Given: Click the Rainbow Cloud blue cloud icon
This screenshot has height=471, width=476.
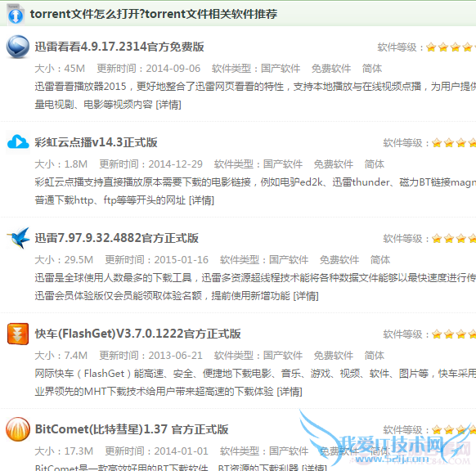Looking at the screenshot, I should click(x=18, y=141).
